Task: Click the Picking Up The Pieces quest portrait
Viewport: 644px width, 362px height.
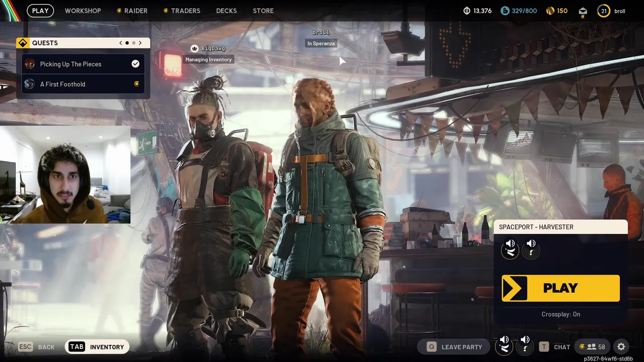Action: 30,64
